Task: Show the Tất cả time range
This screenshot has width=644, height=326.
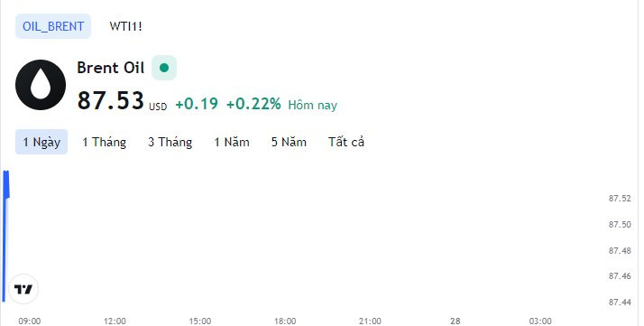Action: [346, 142]
